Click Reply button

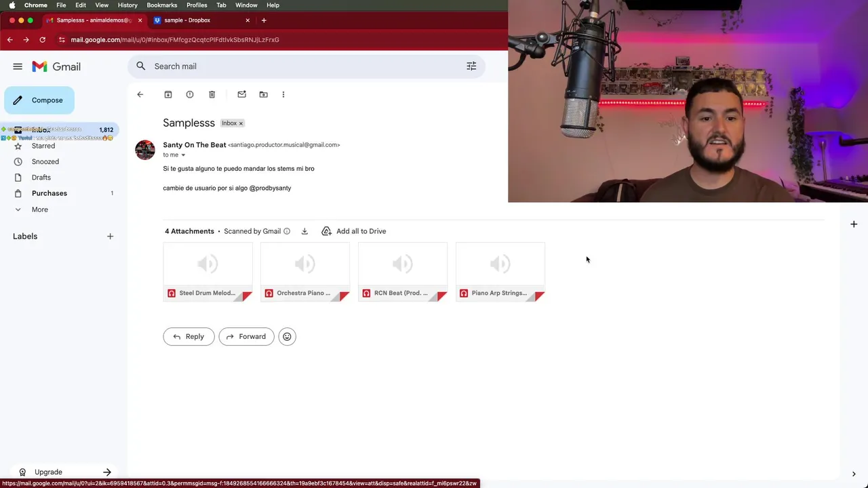pos(189,336)
